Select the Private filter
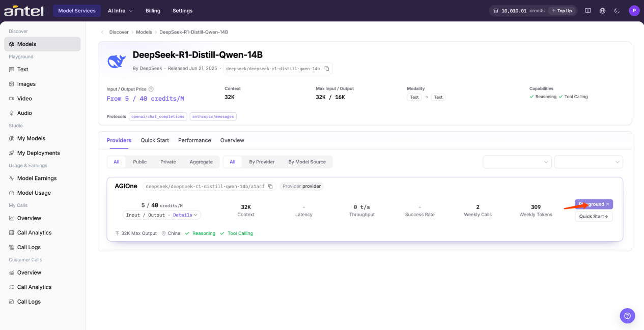 (168, 162)
